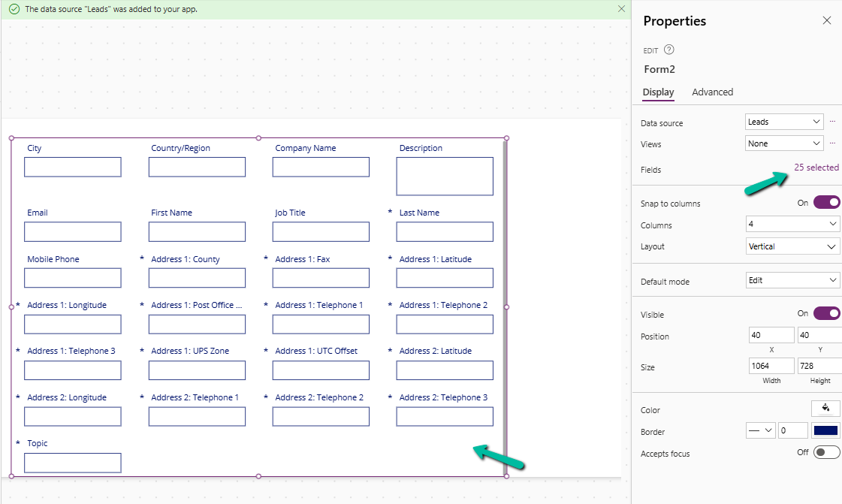
Task: Select the Display tab
Action: coord(658,92)
